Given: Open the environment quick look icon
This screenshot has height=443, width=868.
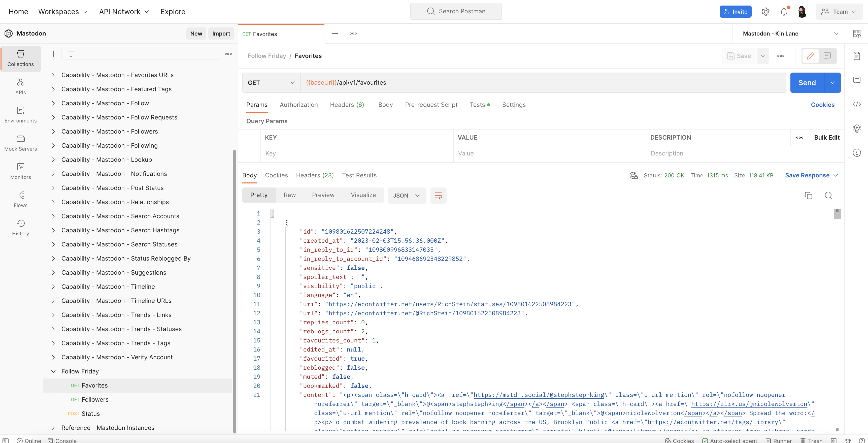Looking at the screenshot, I should click(x=857, y=33).
